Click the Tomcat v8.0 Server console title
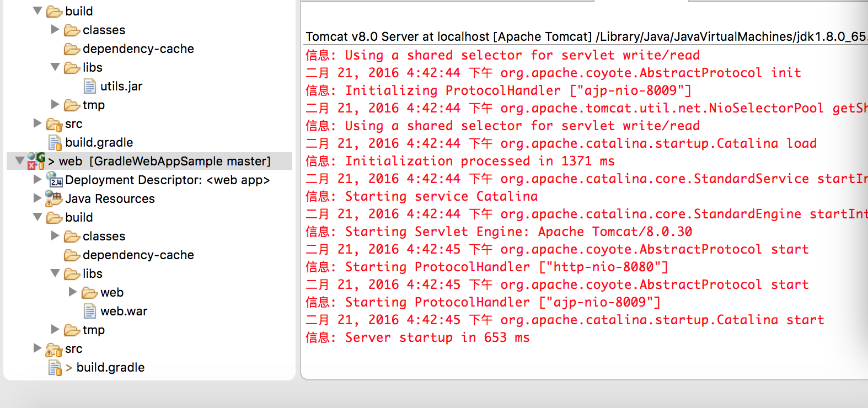 coord(586,36)
